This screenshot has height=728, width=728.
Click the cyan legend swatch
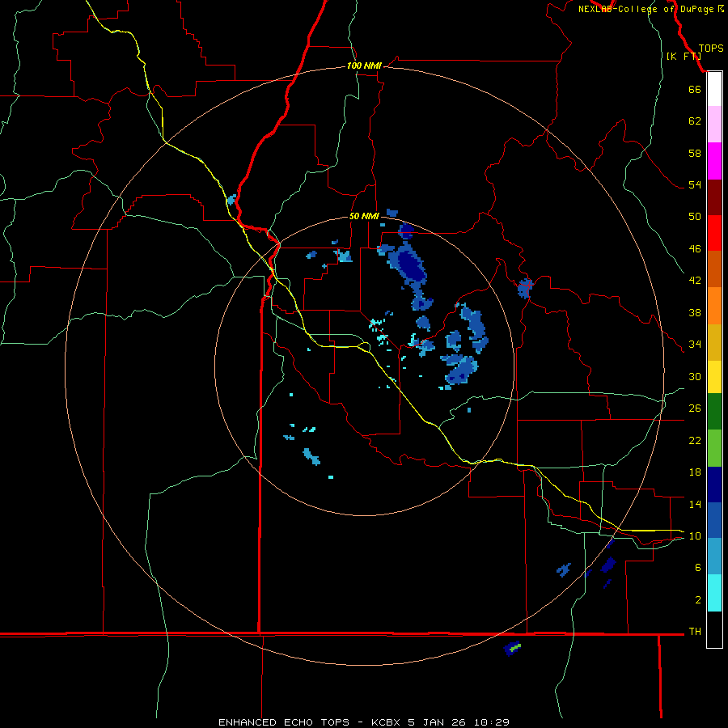pos(714,593)
